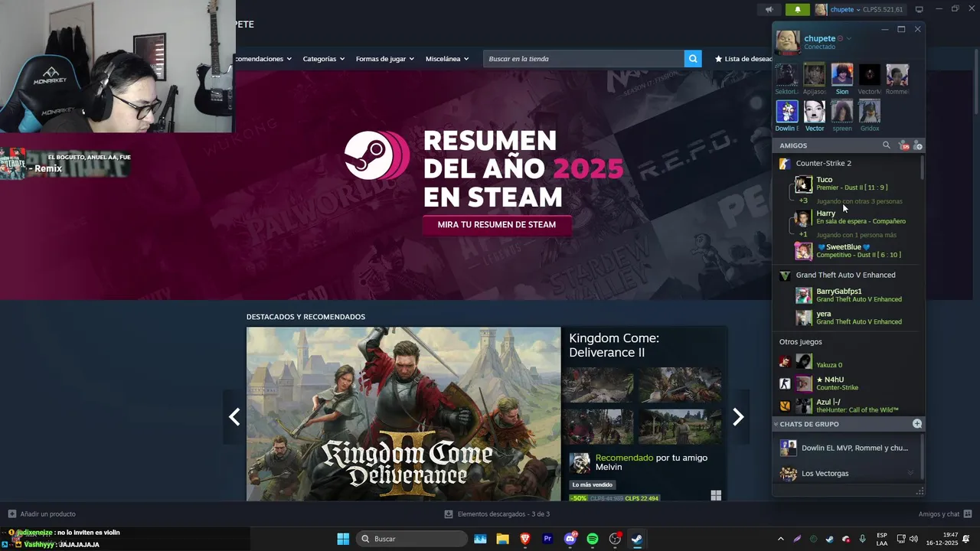Open Dowlin's favorite friend avatar
The height and width of the screenshot is (551, 980).
[x=787, y=111]
